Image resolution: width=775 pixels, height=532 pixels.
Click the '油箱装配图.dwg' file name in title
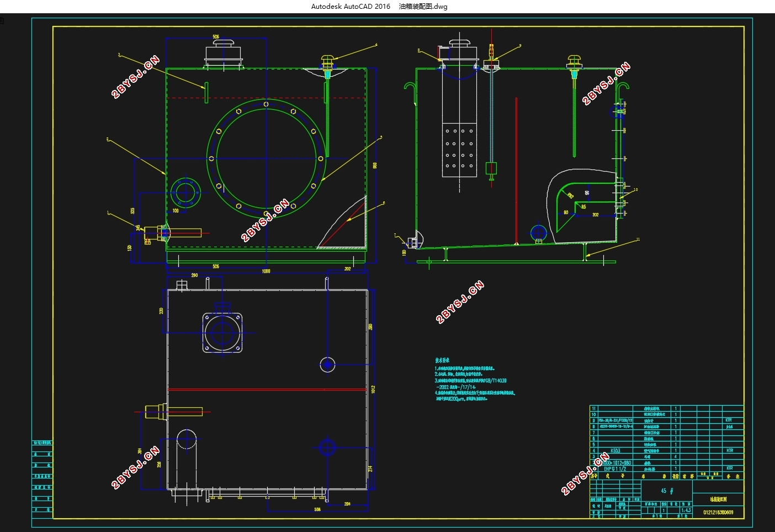[x=423, y=7]
